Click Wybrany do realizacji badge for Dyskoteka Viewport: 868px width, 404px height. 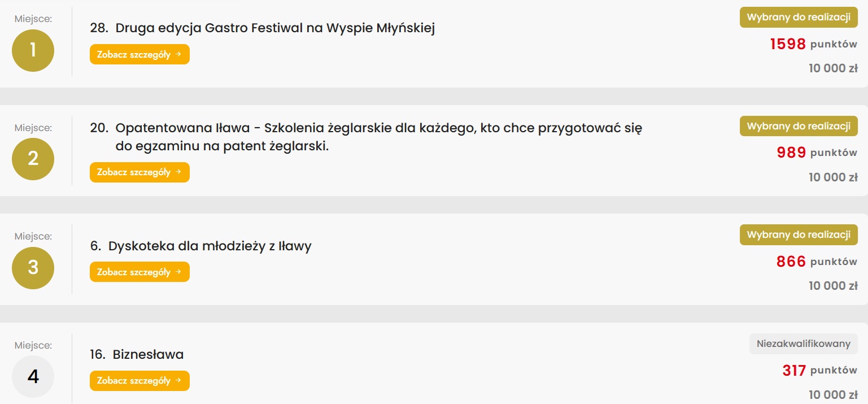tap(799, 234)
